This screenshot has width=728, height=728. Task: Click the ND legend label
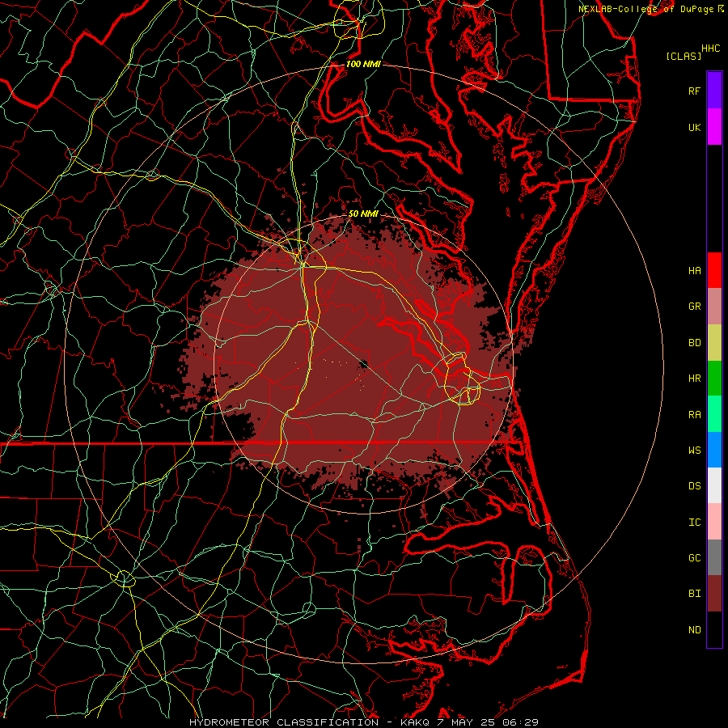pyautogui.click(x=694, y=630)
